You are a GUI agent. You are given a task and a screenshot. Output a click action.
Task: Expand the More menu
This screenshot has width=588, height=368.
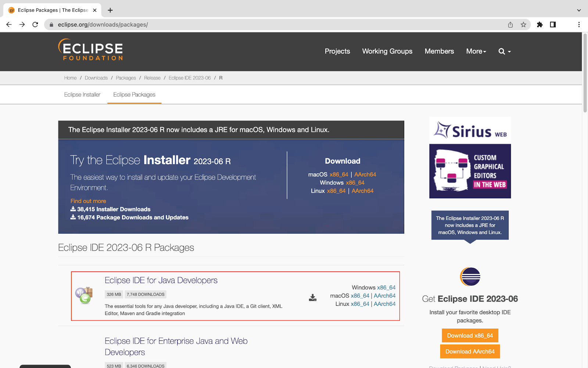pyautogui.click(x=476, y=52)
